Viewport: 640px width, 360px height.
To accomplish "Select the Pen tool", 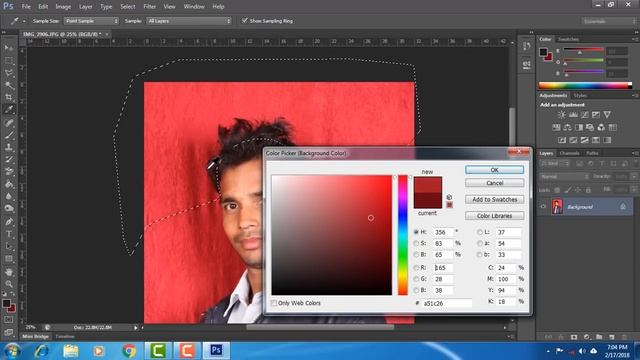I will [9, 222].
